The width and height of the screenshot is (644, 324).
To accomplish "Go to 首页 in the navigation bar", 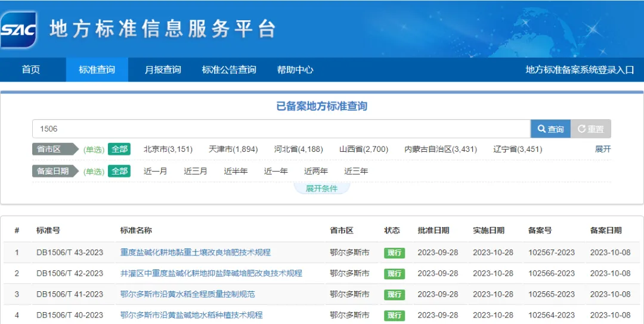I will [x=31, y=70].
